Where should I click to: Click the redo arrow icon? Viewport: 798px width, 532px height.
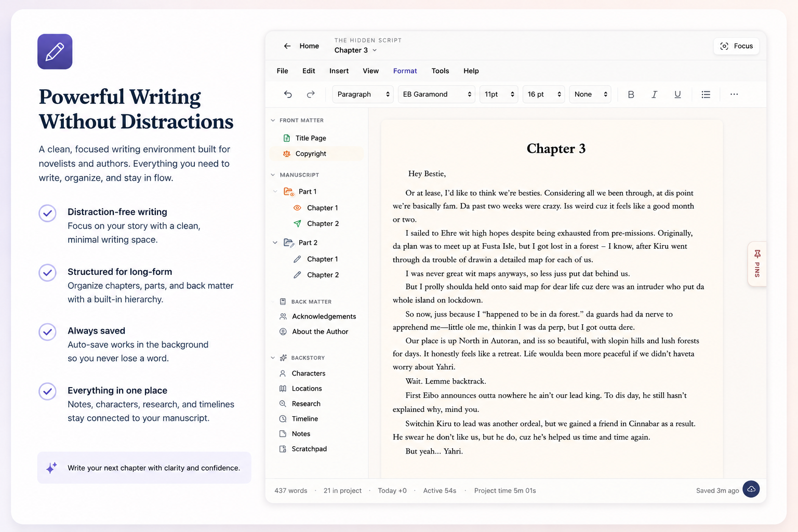point(311,94)
